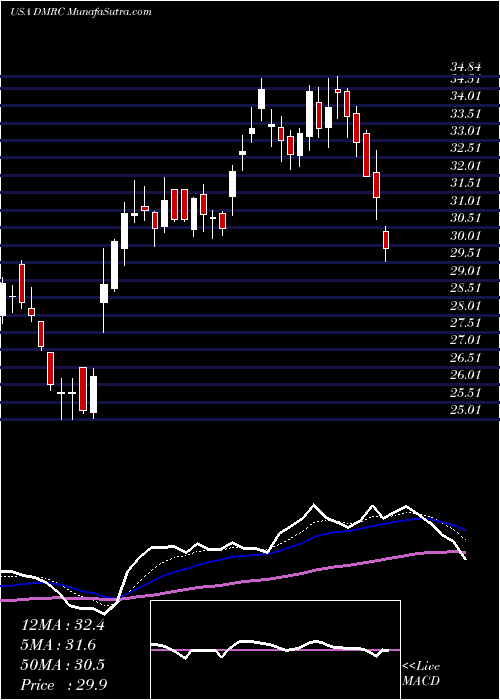The height and width of the screenshot is (700, 500).
Task: Click the 33.51 price axis label
Action: [x=465, y=113]
